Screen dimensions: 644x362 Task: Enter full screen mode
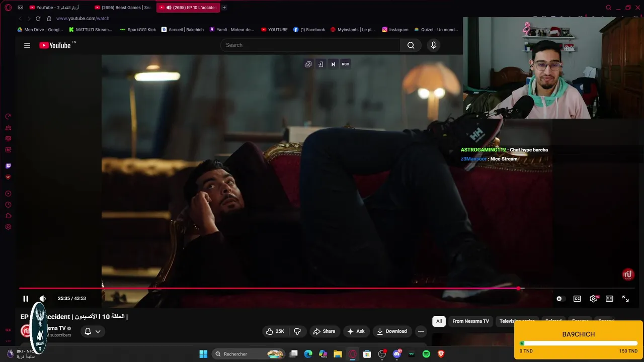coord(625,299)
